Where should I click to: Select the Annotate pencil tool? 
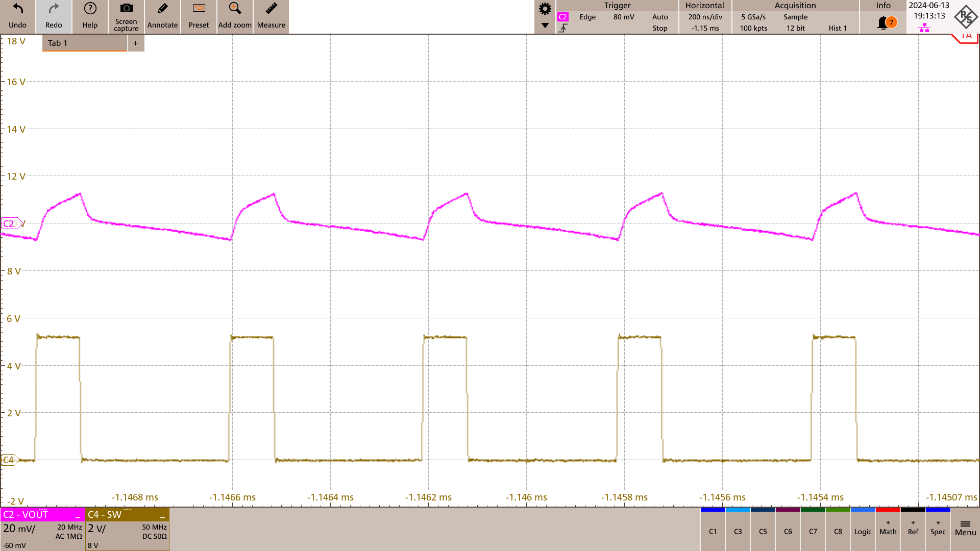tap(162, 9)
